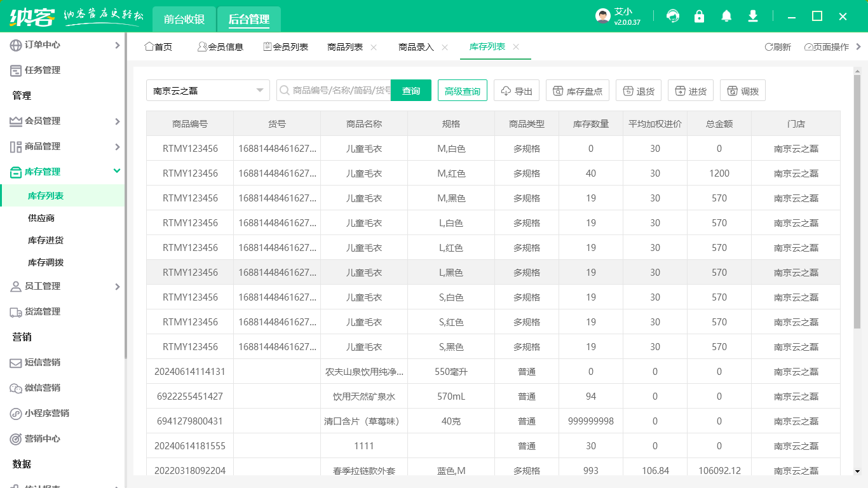Expand the 订单中心 menu chevron

(x=117, y=45)
